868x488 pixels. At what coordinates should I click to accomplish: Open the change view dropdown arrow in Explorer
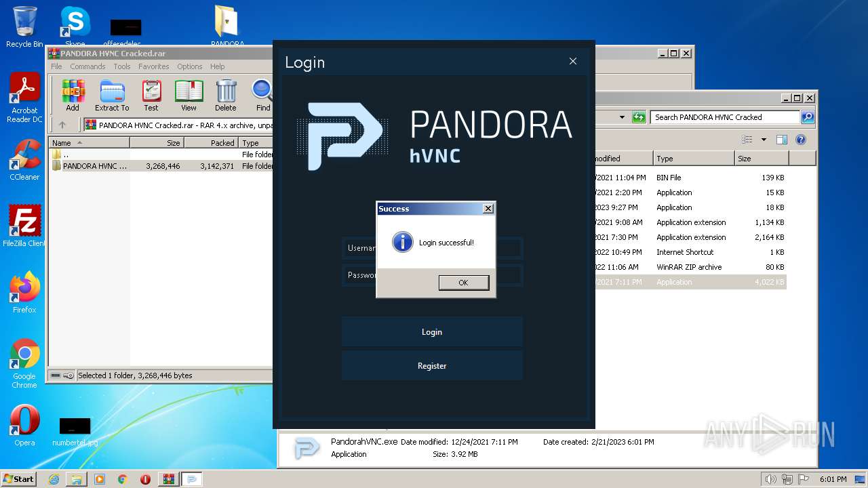tap(764, 140)
